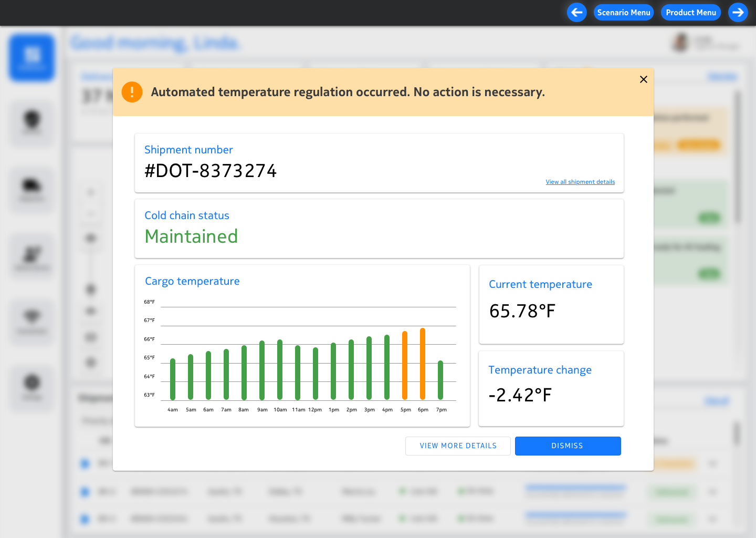Open the Product Menu
Image resolution: width=756 pixels, height=538 pixels.
pyautogui.click(x=691, y=13)
